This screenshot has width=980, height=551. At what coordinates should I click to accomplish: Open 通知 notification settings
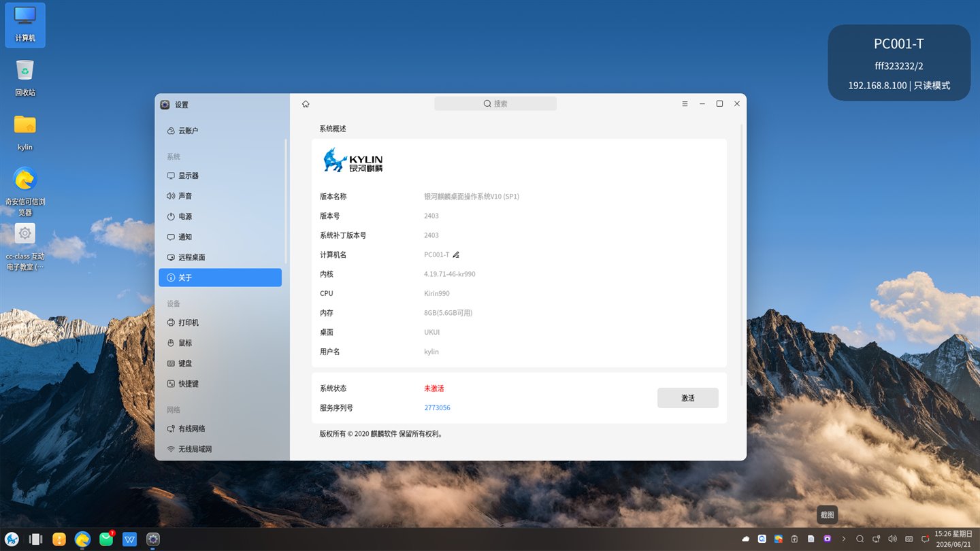tap(220, 237)
